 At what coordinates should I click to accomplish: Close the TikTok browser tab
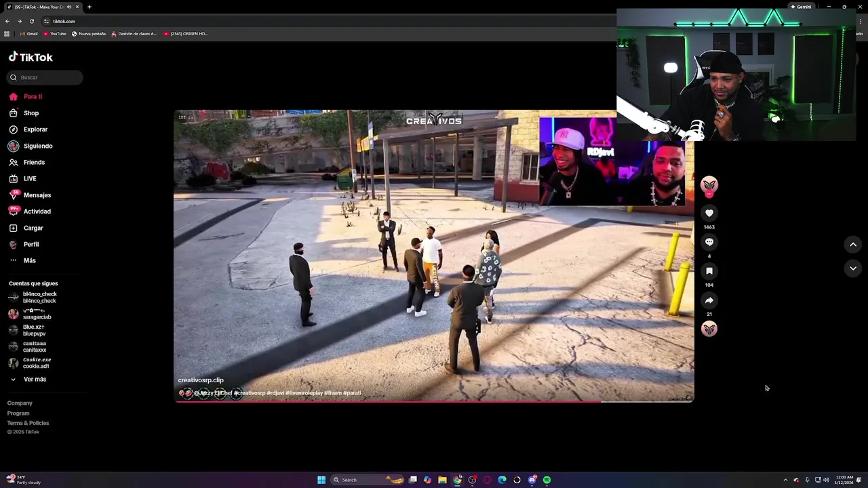pyautogui.click(x=77, y=7)
